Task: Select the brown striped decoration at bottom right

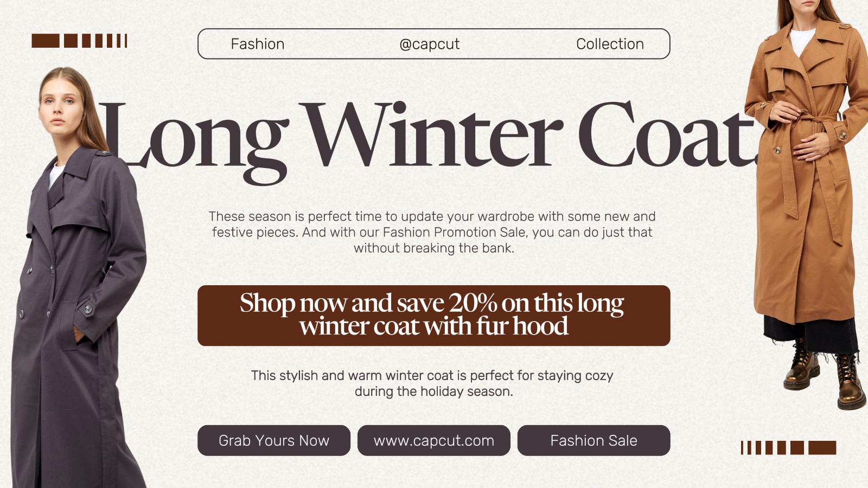Action: 788,447
